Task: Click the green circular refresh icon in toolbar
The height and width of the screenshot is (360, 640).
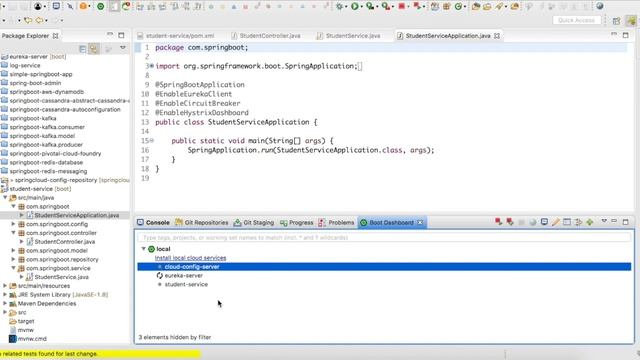Action: pos(458,6)
